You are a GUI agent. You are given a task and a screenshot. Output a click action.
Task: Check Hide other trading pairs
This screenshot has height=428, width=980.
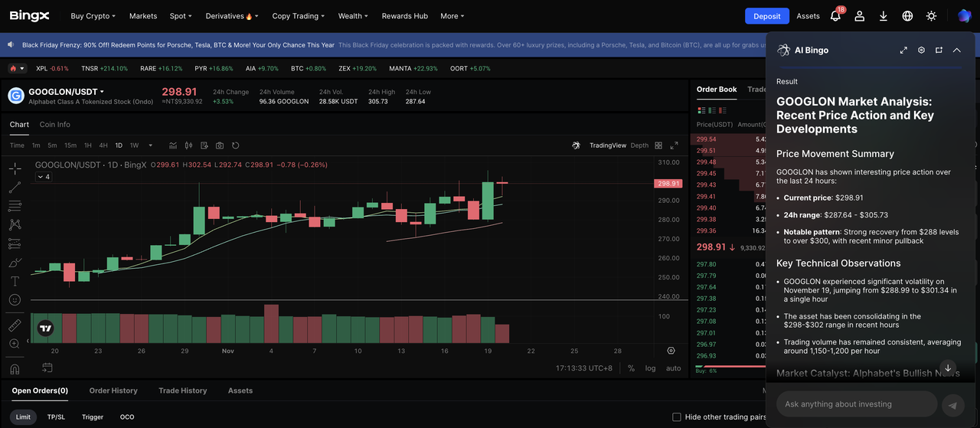[676, 417]
